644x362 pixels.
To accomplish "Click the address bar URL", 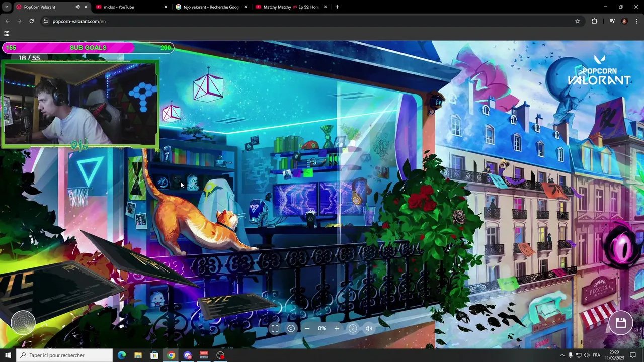I will click(x=79, y=21).
